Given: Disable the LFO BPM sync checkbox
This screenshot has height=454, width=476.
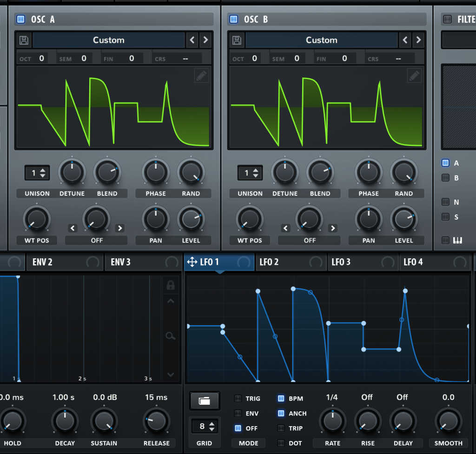Looking at the screenshot, I should pos(281,399).
